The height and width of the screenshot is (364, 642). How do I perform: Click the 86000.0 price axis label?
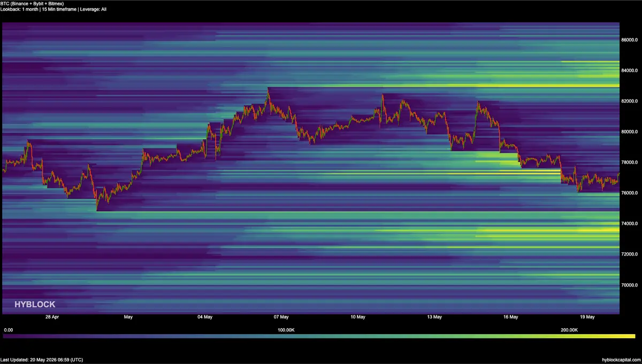tap(629, 40)
